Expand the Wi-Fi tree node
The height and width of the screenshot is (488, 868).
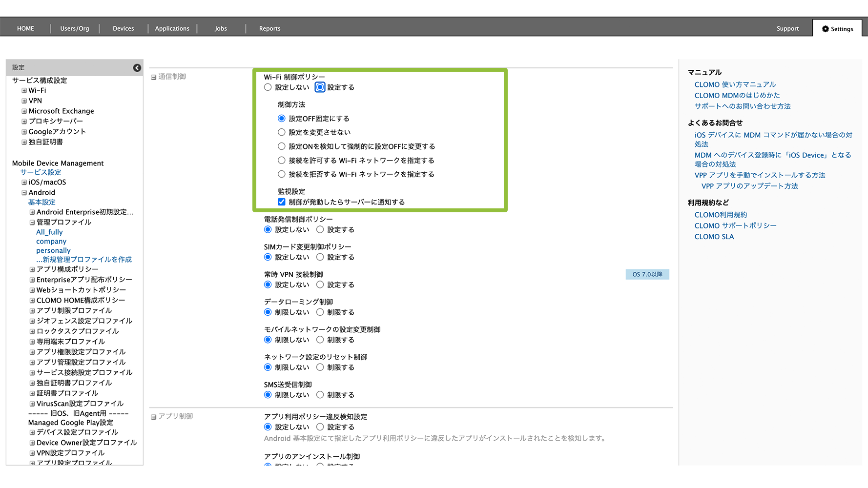coord(24,91)
